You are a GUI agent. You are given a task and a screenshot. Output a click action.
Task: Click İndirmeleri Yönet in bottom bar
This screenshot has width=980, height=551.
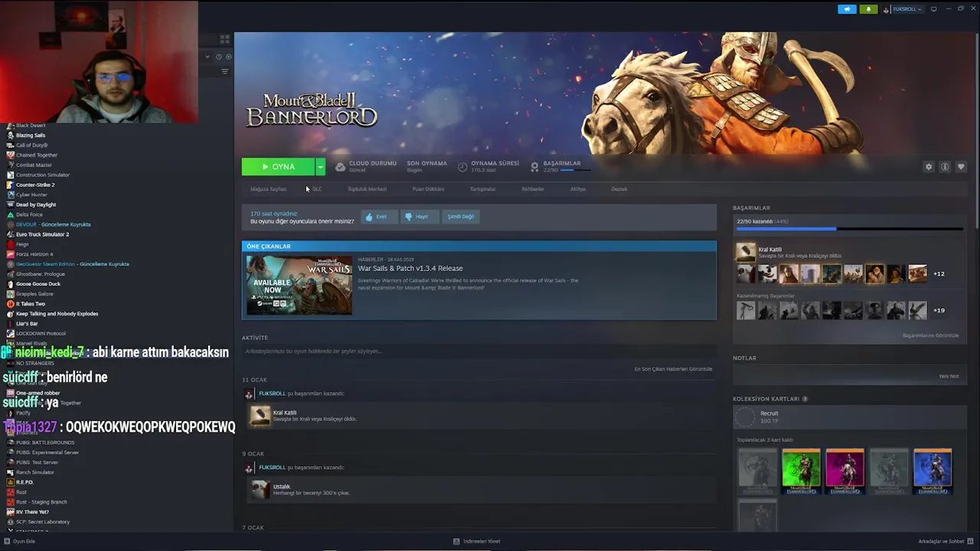(x=477, y=541)
